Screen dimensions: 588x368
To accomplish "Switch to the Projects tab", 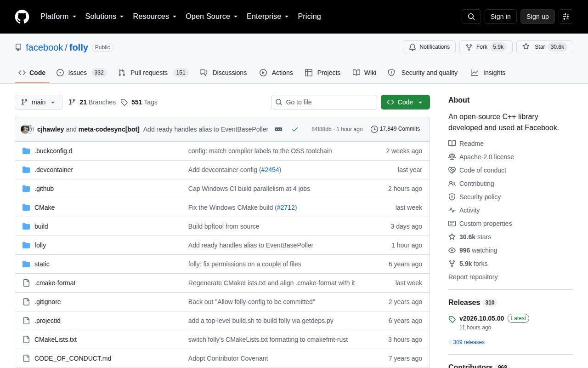I will click(322, 73).
